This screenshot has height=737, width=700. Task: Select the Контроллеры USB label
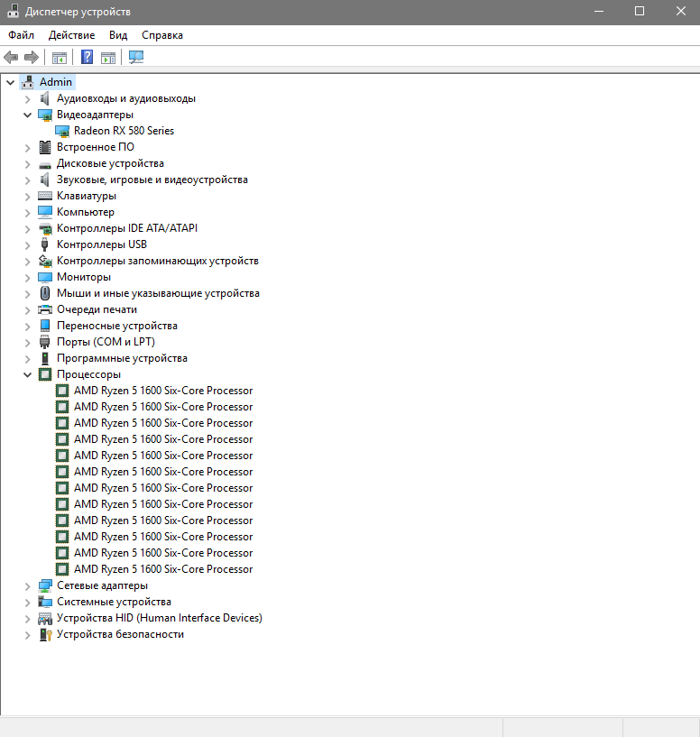pos(102,244)
